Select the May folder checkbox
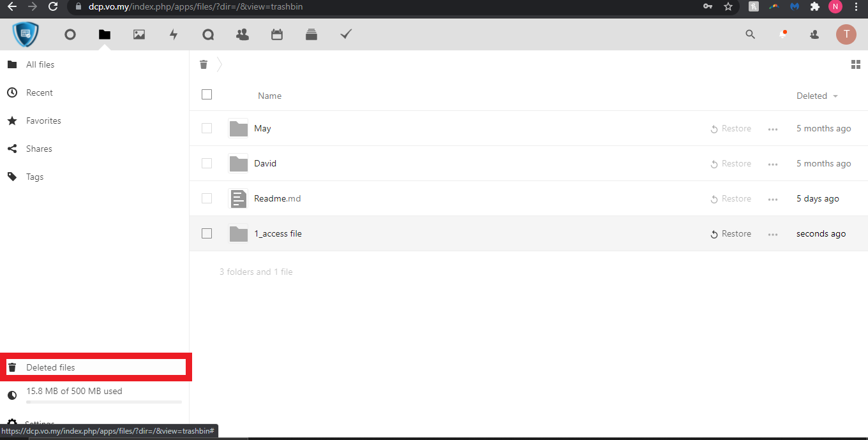Screen dimensions: 868x440 pyautogui.click(x=207, y=128)
